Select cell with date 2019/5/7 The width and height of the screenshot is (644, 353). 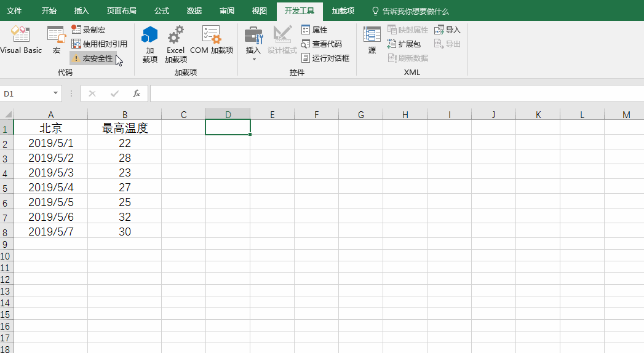coord(50,231)
